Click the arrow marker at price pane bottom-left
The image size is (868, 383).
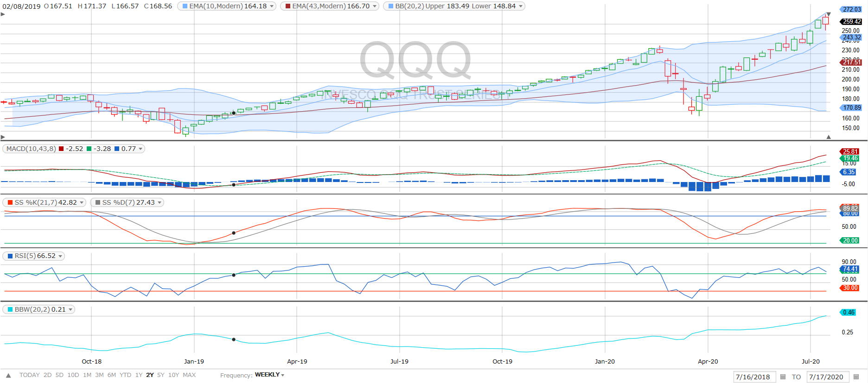point(3,137)
